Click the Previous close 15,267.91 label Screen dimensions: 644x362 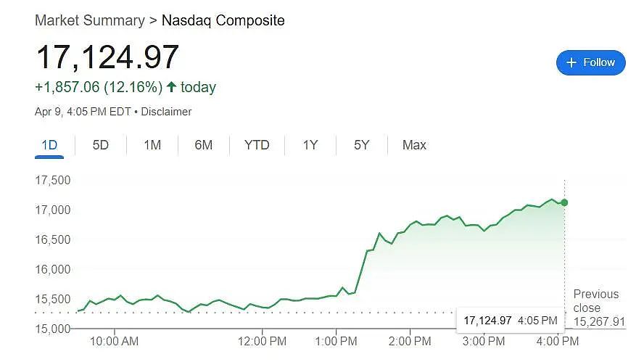click(599, 308)
